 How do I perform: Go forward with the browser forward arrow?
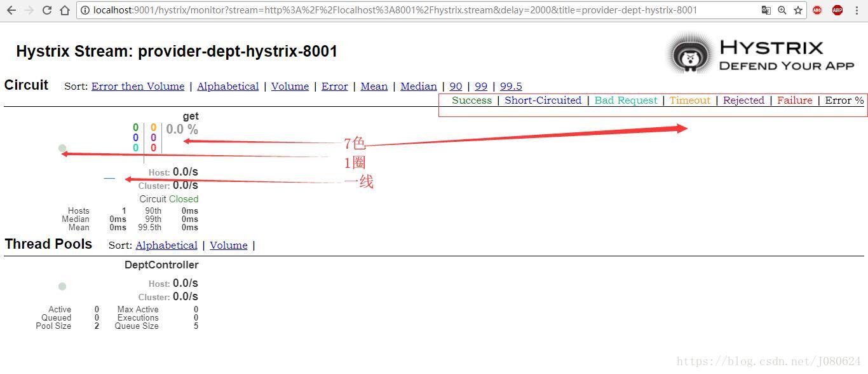(29, 10)
